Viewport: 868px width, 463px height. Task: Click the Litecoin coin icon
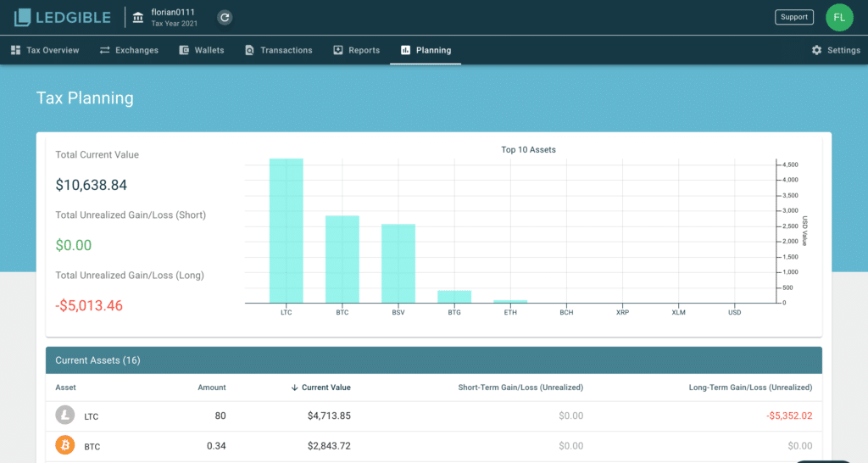click(64, 415)
